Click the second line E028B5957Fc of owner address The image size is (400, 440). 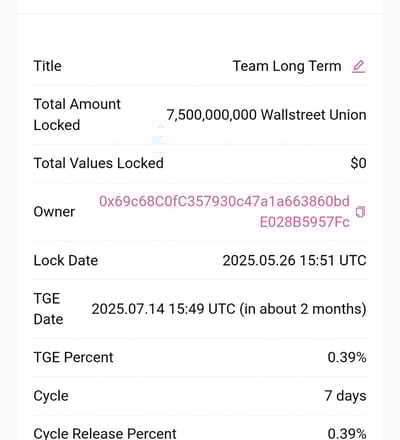coord(305,222)
